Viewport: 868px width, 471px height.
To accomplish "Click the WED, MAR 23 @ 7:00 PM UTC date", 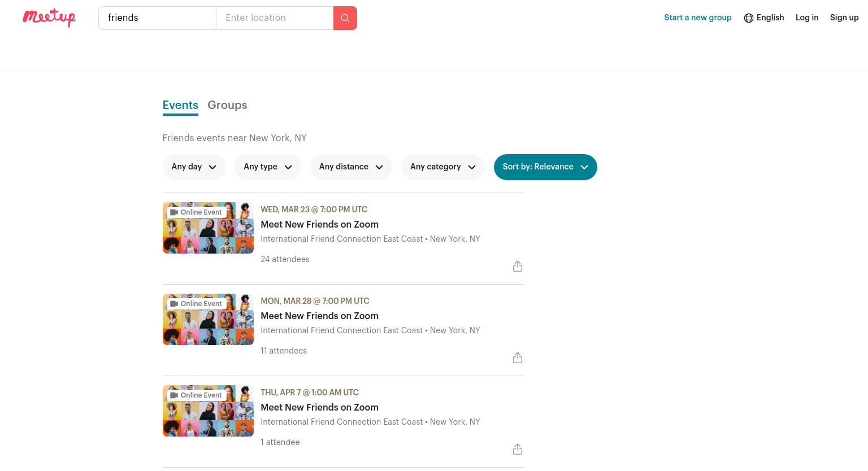I will click(x=314, y=210).
